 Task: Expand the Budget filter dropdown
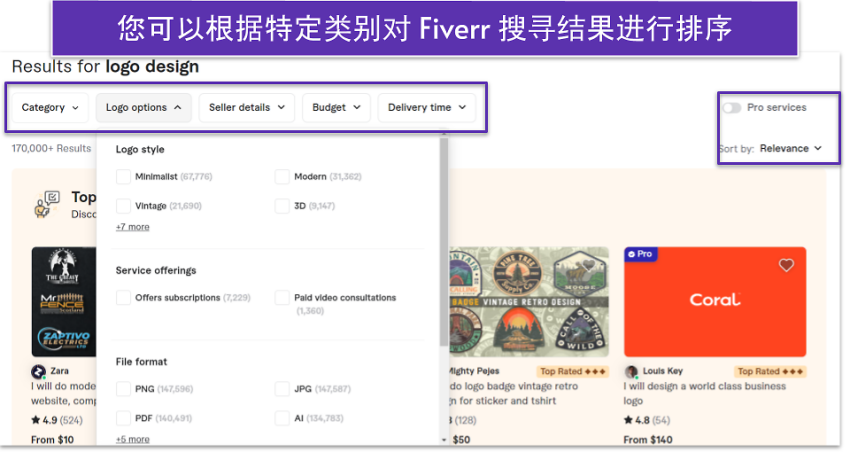(x=336, y=107)
